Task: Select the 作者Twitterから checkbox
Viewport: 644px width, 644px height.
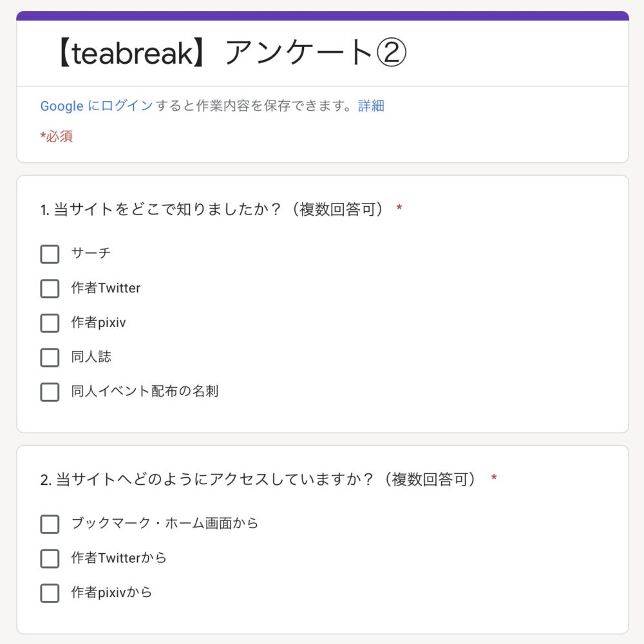Action: click(50, 558)
